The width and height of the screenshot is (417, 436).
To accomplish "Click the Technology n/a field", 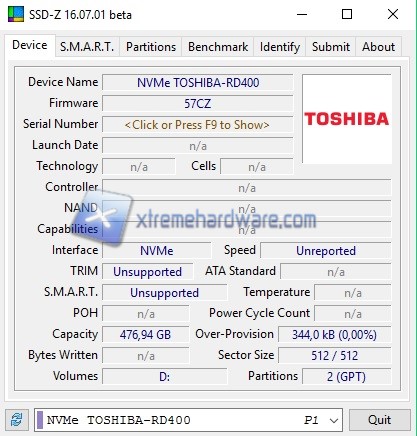I will (x=139, y=167).
